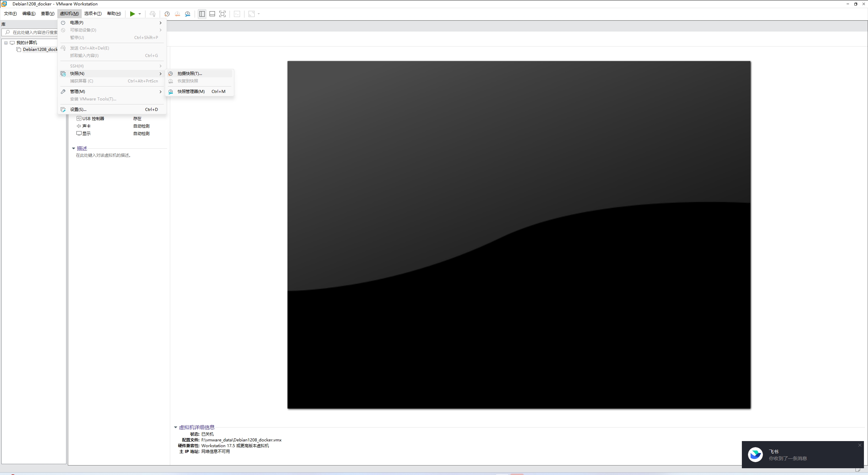Expand the 电源(P) submenu
The width and height of the screenshot is (868, 475).
pos(77,22)
